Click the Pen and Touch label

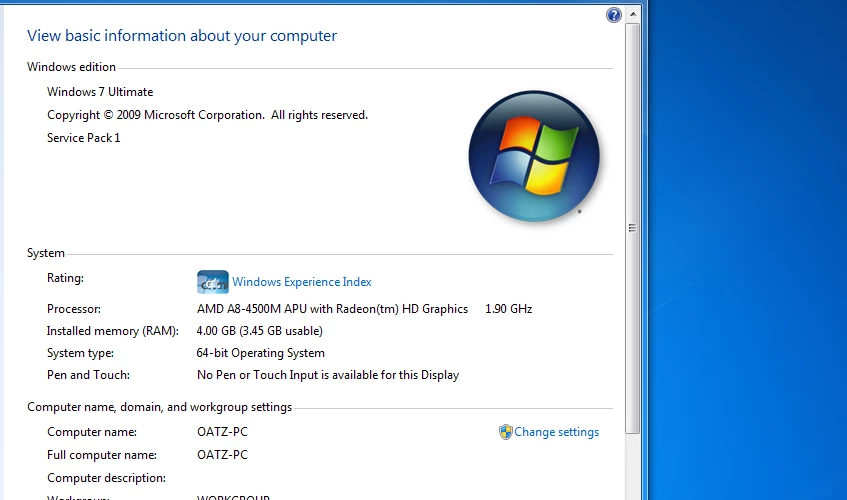pyautogui.click(x=88, y=375)
